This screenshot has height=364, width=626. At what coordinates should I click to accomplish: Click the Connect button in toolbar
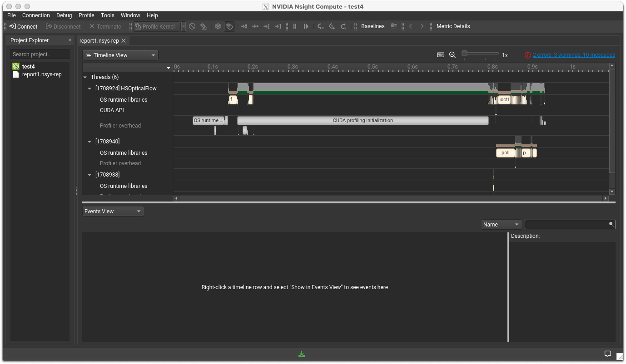tap(24, 26)
